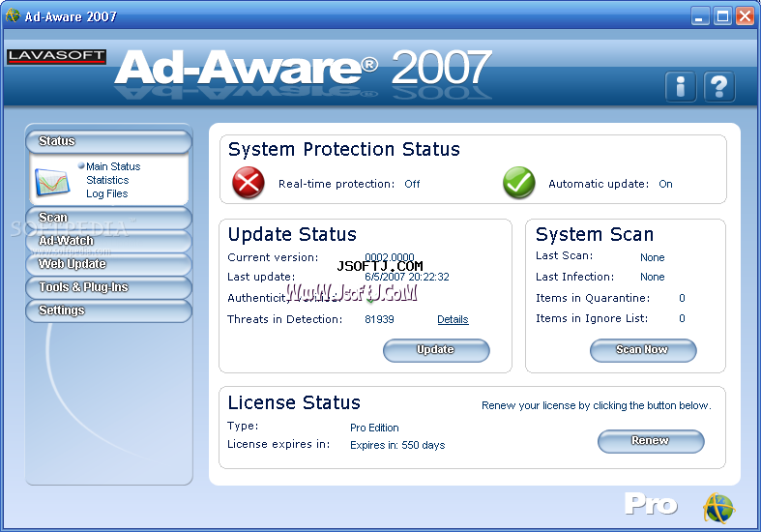761x532 pixels.
Task: Open the Status section in sidebar
Action: [108, 141]
